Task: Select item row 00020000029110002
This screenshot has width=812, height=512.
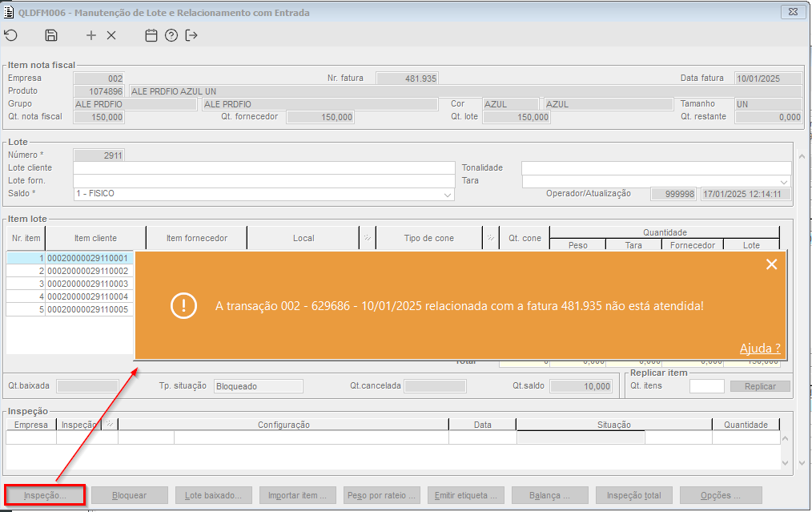Action: coord(70,271)
